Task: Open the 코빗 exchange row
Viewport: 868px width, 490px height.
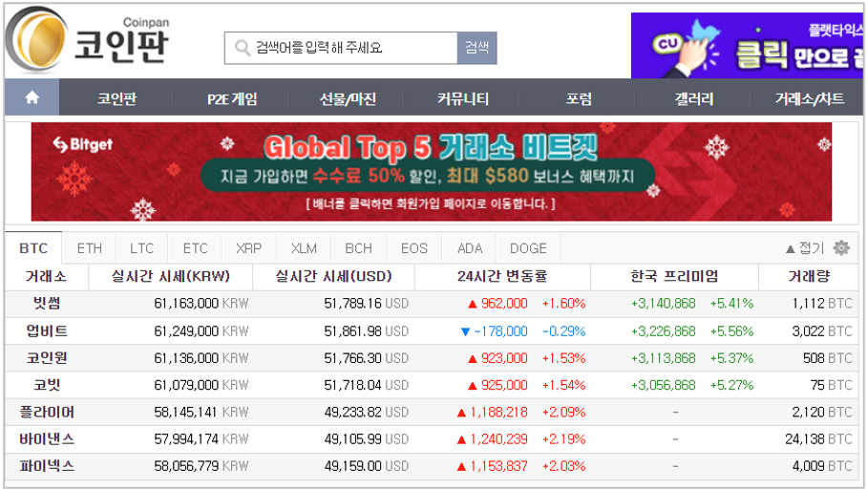Action: click(433, 385)
